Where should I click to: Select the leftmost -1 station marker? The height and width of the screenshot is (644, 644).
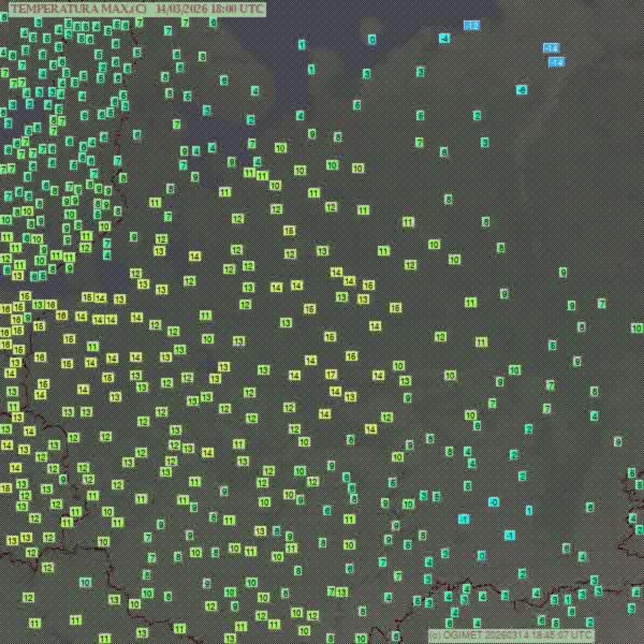463,519
